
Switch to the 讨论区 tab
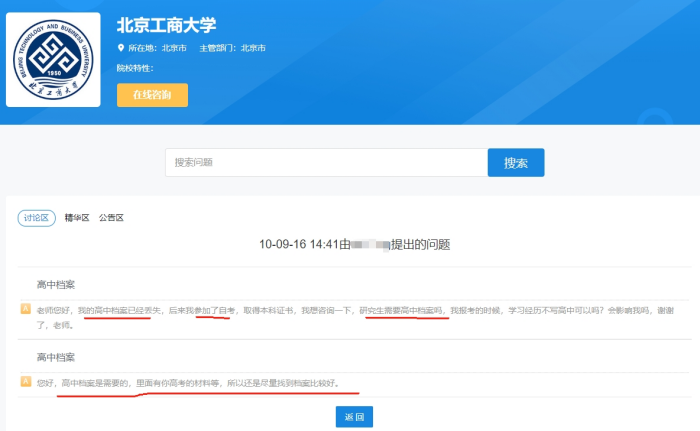37,218
